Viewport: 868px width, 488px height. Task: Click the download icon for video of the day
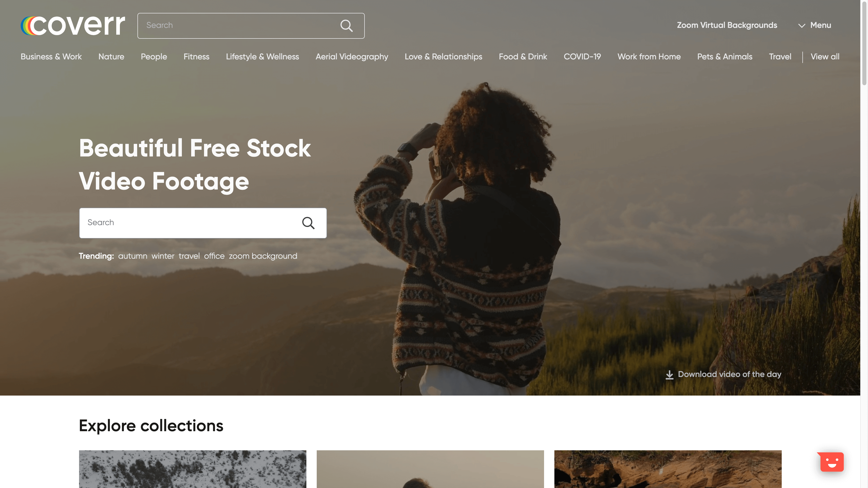click(x=669, y=374)
